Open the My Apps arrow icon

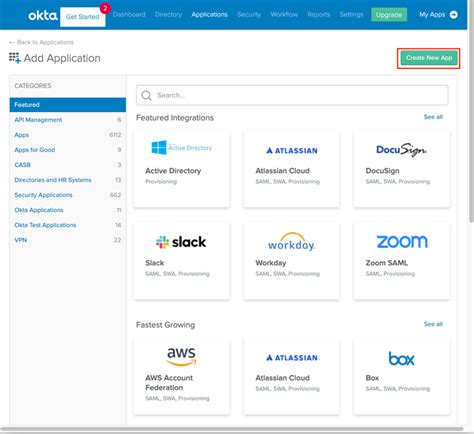pos(453,15)
